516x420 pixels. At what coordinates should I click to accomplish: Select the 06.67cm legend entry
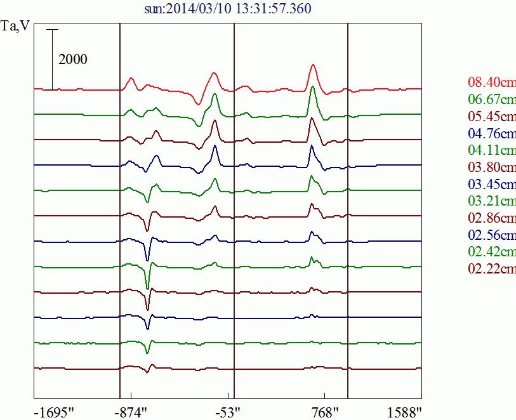tap(492, 99)
